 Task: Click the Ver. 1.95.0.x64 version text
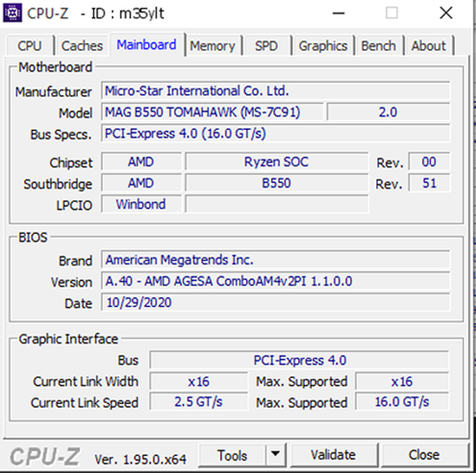(140, 459)
